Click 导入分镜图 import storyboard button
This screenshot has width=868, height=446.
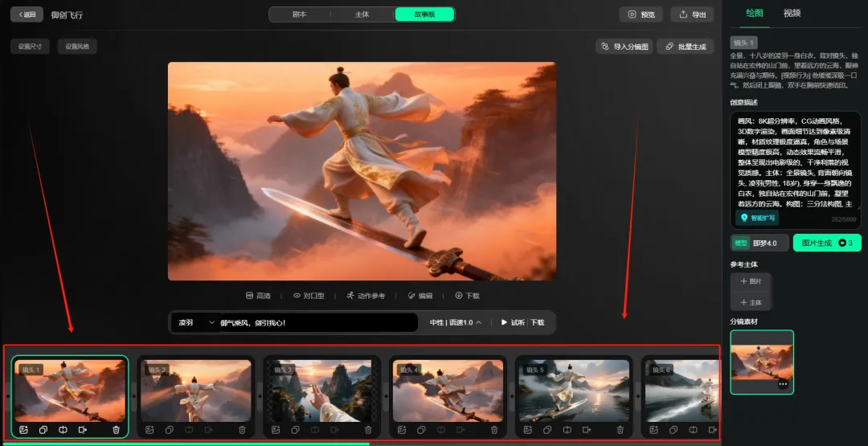(624, 47)
